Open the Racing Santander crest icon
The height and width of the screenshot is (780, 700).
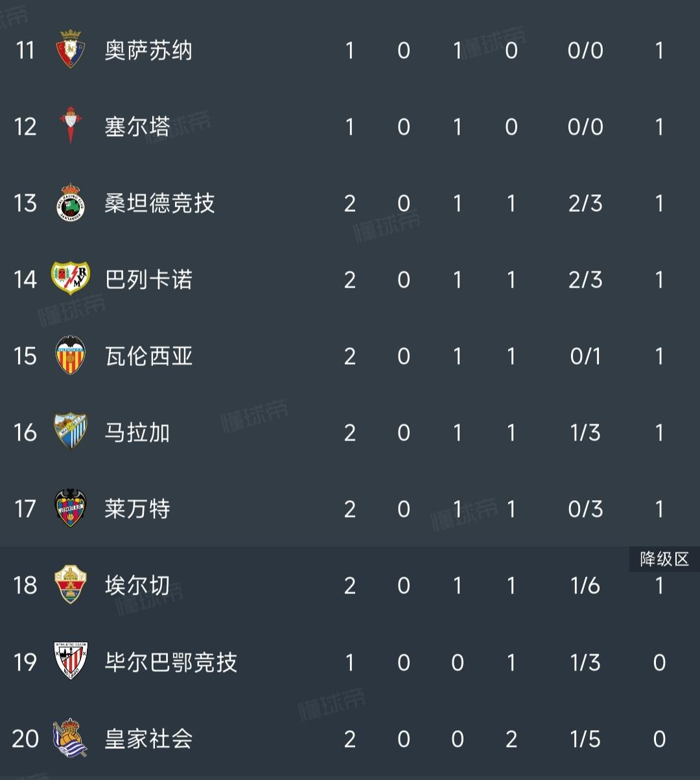[71, 203]
